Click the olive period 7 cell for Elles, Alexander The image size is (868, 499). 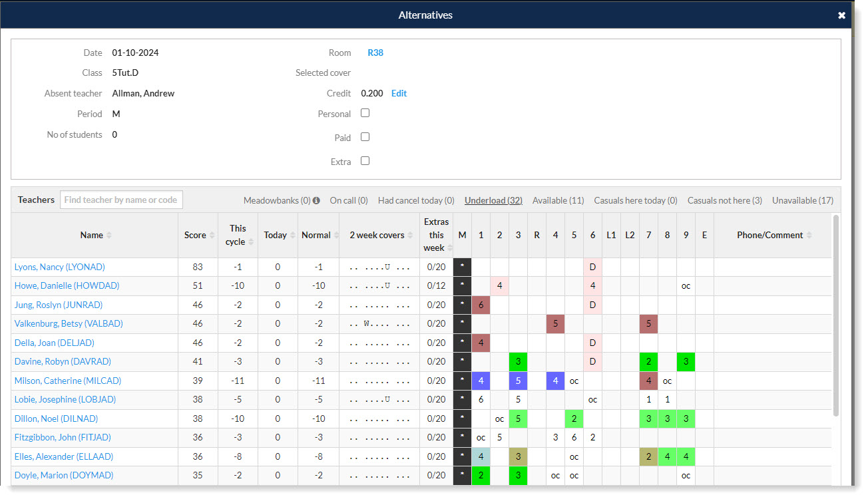point(649,456)
